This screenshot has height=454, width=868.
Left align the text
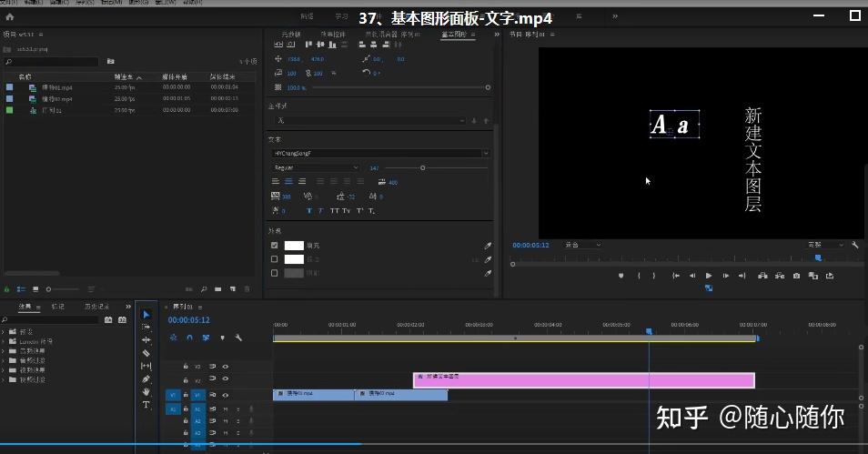tap(275, 182)
